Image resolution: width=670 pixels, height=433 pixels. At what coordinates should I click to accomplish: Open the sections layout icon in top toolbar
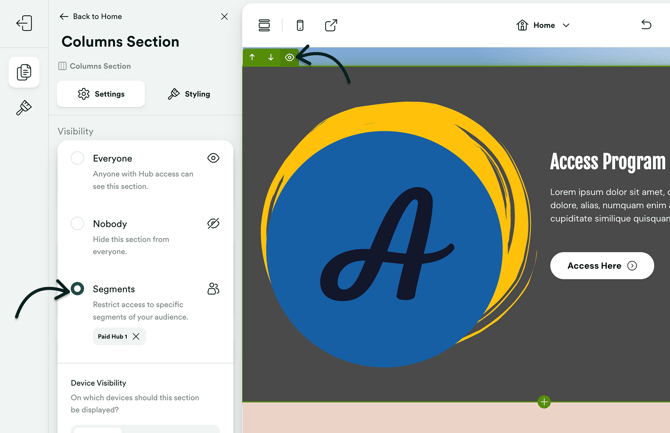[x=264, y=25]
